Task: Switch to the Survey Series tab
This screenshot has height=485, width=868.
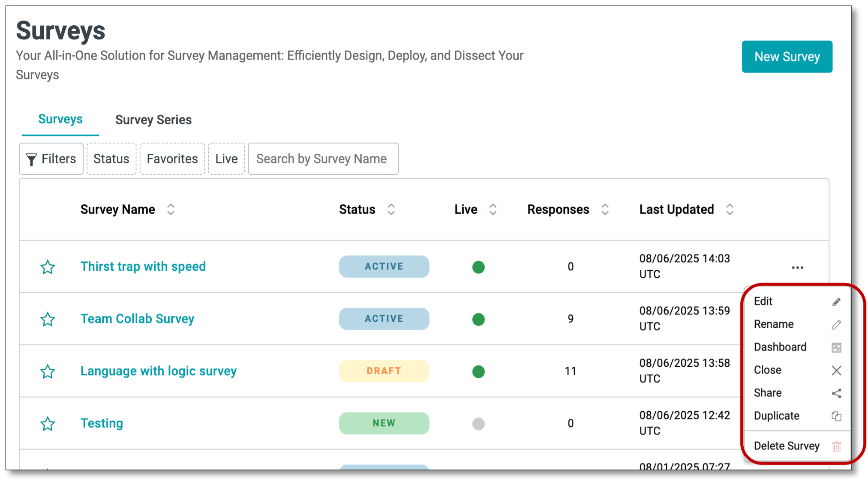Action: 153,120
